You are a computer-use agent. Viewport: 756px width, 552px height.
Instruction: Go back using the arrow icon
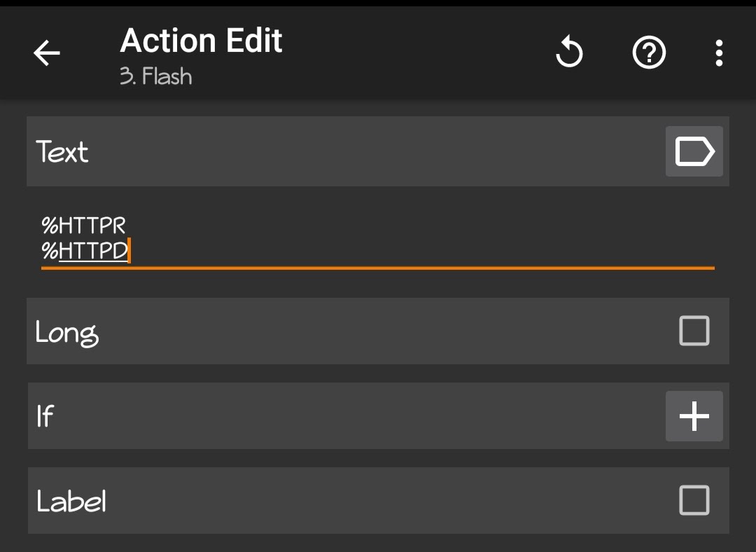point(47,53)
